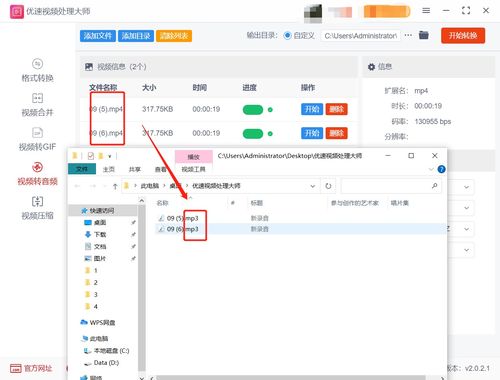Click the 添加文件 button
Viewport: 500px width, 380px height.
pyautogui.click(x=98, y=36)
